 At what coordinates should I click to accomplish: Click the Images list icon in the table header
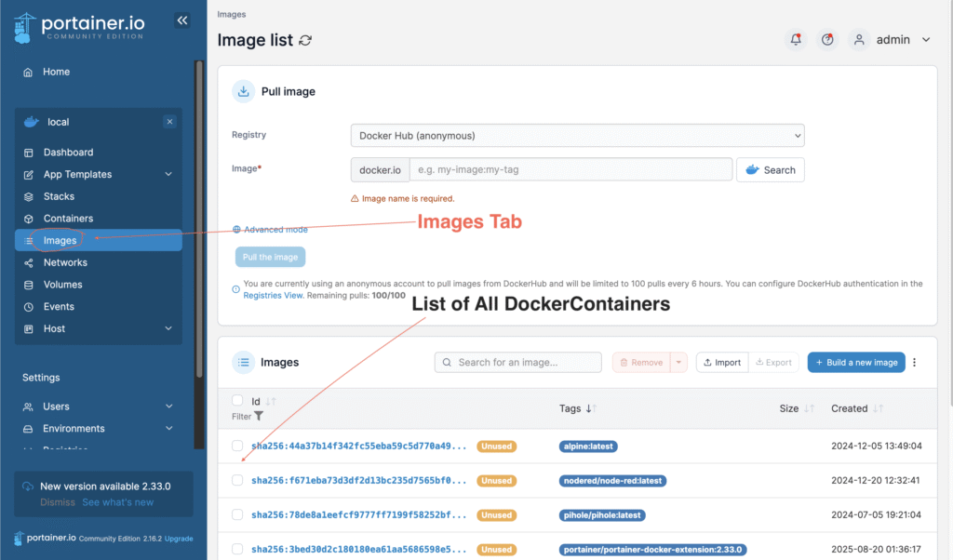243,363
